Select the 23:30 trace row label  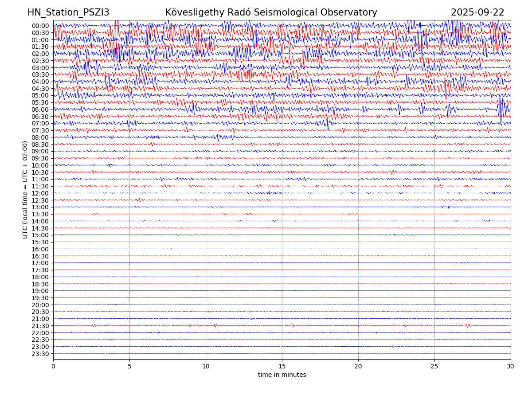(x=40, y=354)
